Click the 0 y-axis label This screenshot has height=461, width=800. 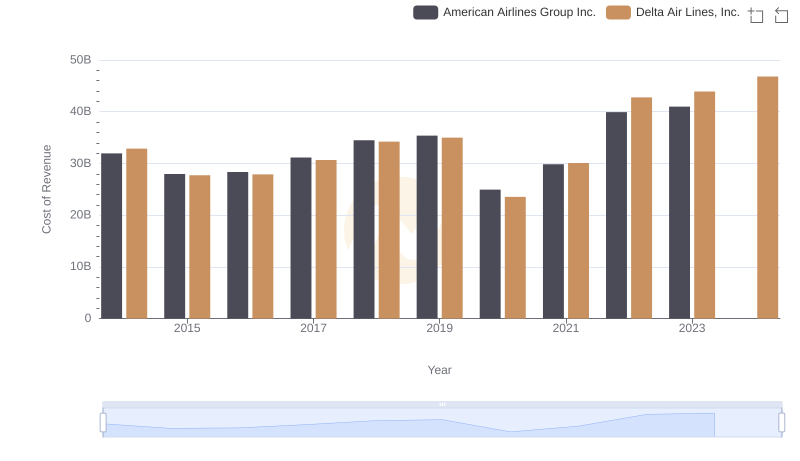pos(88,318)
